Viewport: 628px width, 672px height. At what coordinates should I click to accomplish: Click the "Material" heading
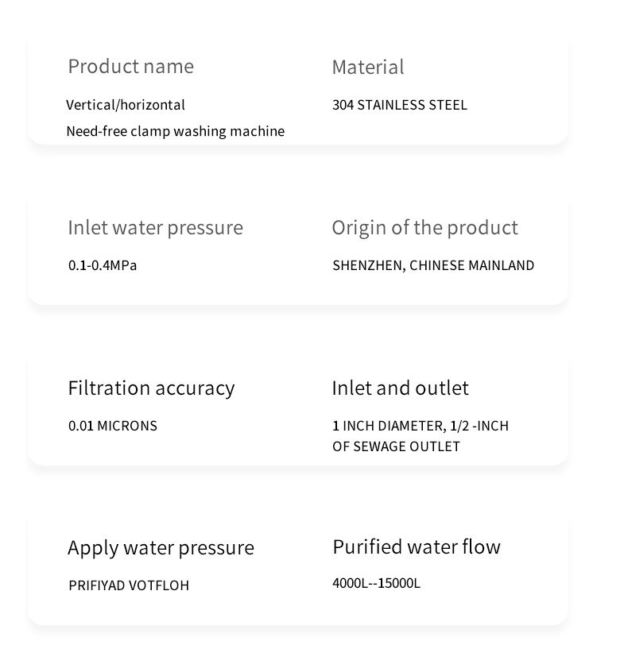point(367,68)
